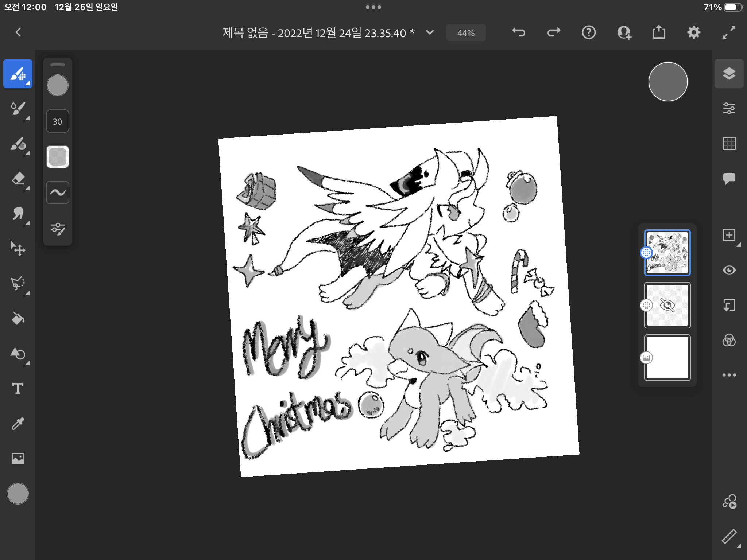This screenshot has height=560, width=747.
Task: Expand the document title dropdown
Action: [430, 32]
